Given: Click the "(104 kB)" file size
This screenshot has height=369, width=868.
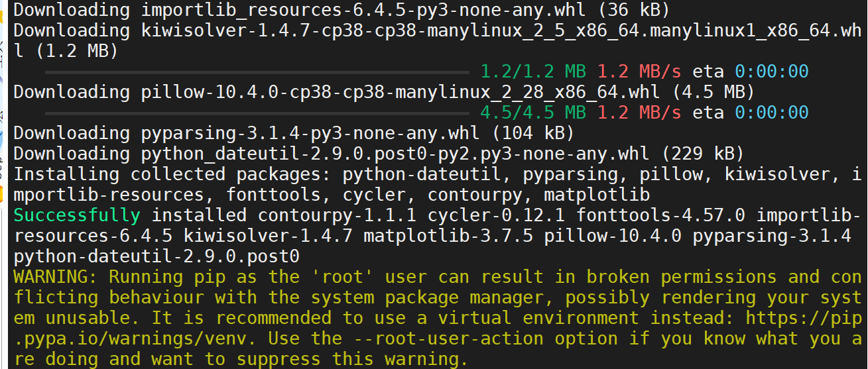Looking at the screenshot, I should click(532, 133).
